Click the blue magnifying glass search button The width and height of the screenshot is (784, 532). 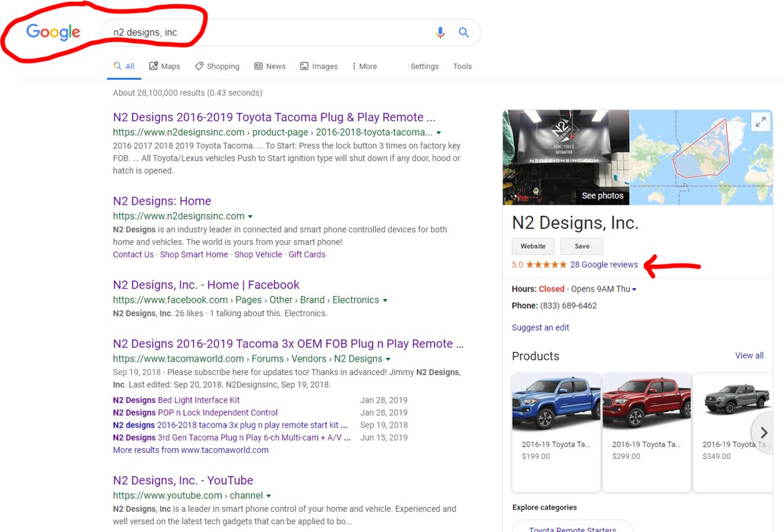click(x=464, y=32)
